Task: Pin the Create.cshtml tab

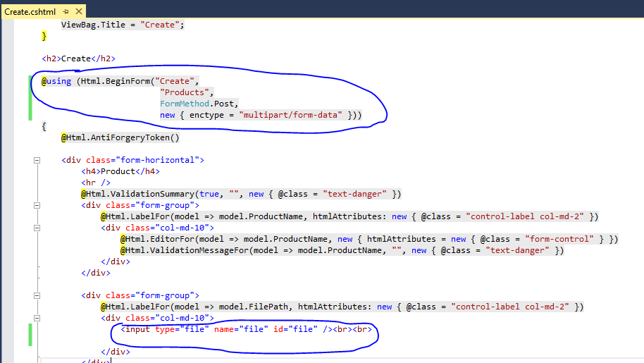Action: 66,11
